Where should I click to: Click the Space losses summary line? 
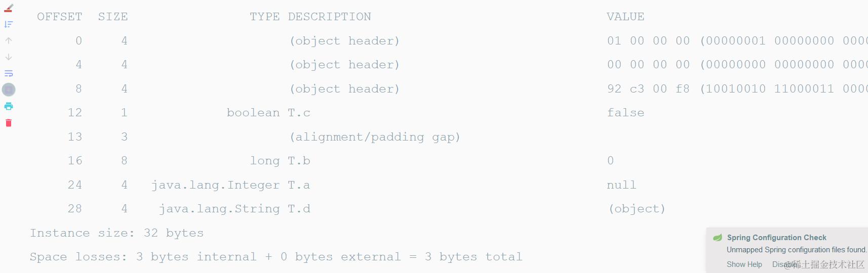(275, 257)
